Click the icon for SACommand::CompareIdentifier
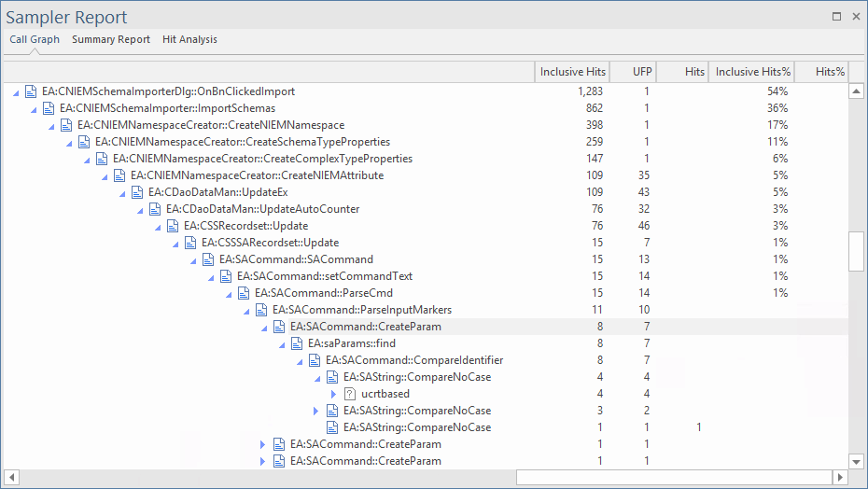Screen dimensions: 868x489 click(315, 360)
